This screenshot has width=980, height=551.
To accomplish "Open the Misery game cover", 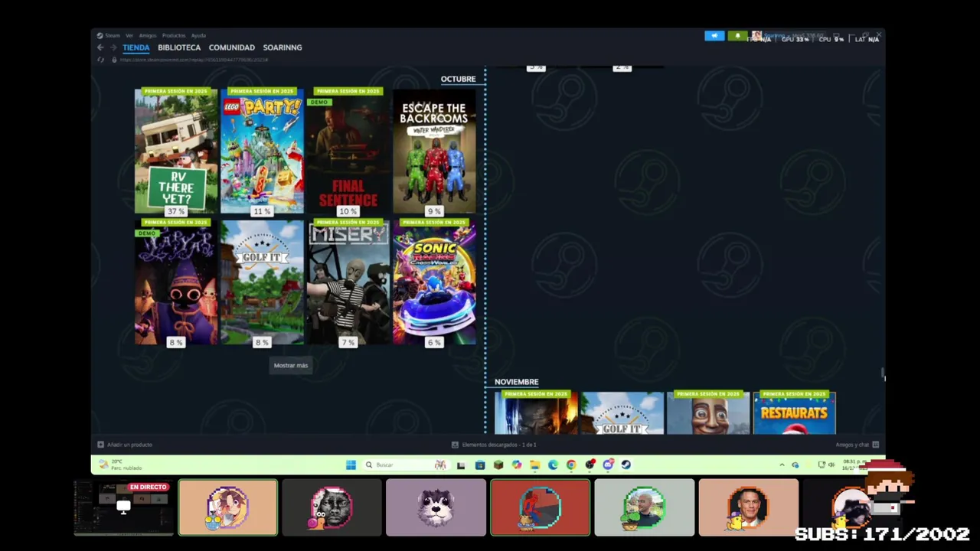I will click(348, 282).
